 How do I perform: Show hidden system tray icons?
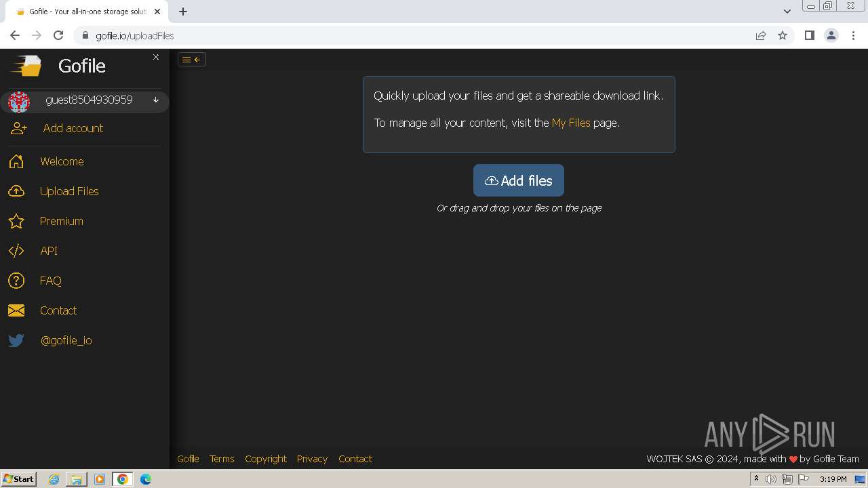(756, 479)
